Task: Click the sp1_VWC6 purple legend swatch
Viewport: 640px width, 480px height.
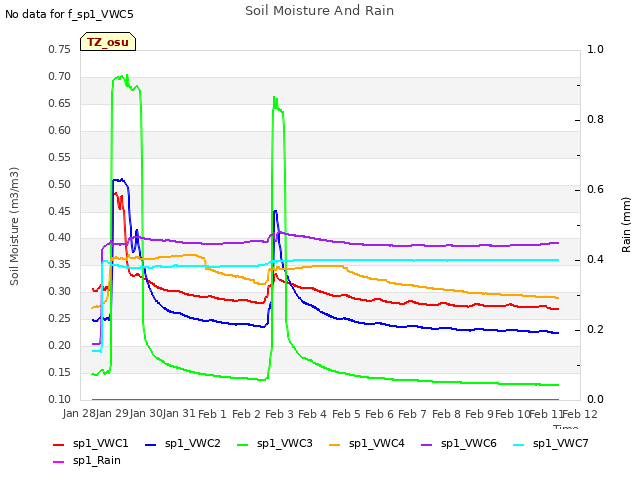Action: point(427,444)
